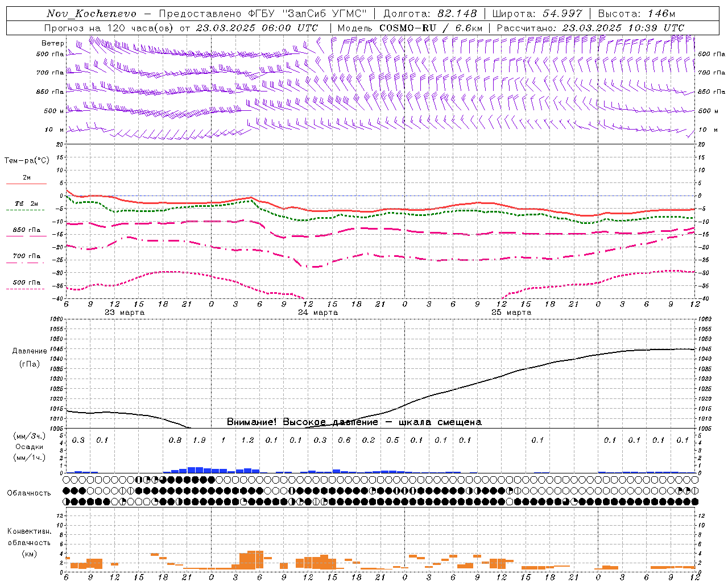Click the longitude value 'Долгота: 82.148'
This screenshot has width=728, height=582.
430,14
